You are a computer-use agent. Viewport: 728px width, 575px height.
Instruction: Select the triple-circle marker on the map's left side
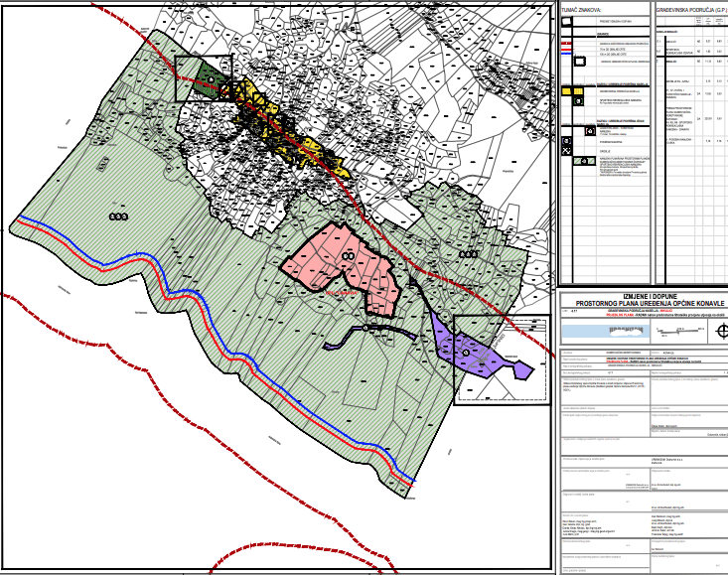click(x=119, y=216)
